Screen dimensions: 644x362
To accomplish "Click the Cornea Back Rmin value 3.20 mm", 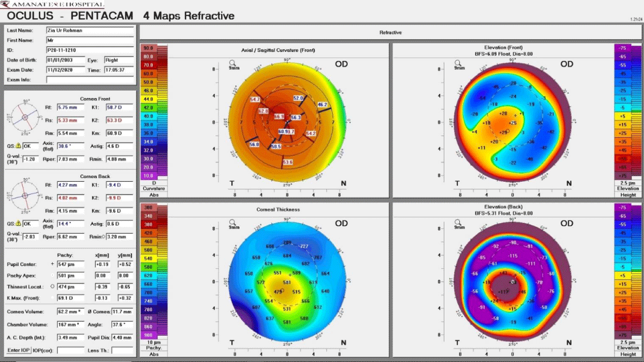I will tap(119, 237).
